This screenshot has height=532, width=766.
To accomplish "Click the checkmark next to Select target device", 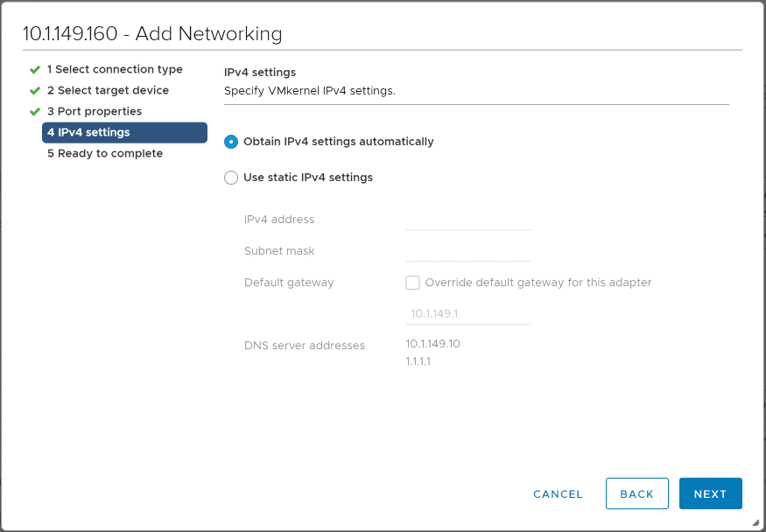I will 36,90.
